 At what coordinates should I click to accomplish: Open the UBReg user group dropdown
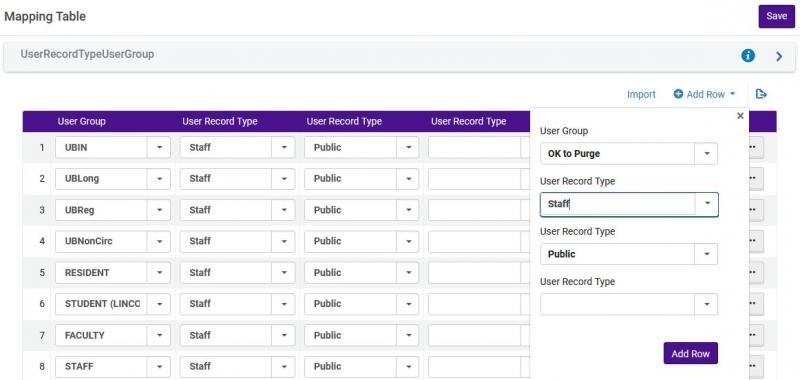(x=159, y=210)
